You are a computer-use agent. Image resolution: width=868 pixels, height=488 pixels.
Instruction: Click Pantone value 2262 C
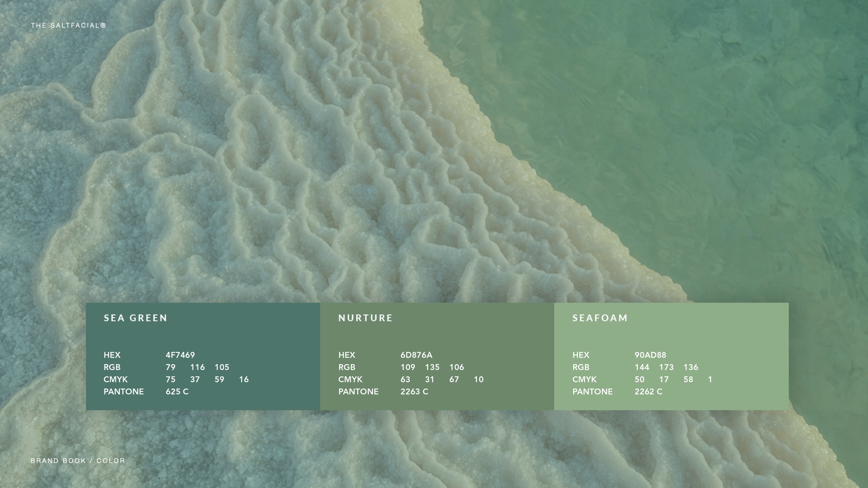(x=648, y=391)
